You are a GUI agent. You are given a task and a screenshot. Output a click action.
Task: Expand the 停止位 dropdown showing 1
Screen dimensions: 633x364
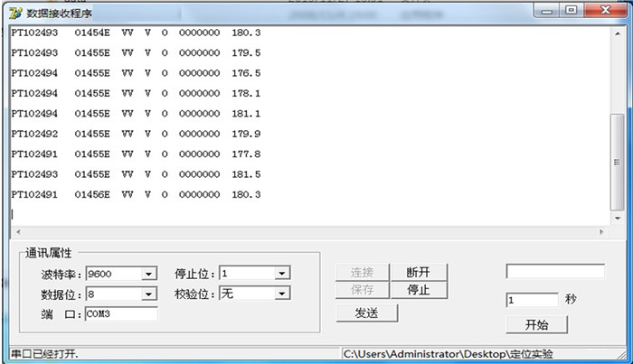pos(281,274)
